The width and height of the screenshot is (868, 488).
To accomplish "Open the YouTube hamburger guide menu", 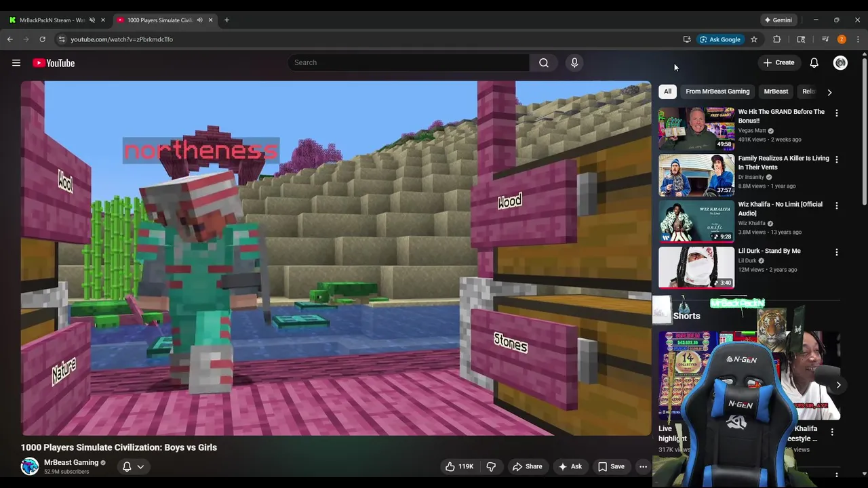I will click(16, 63).
